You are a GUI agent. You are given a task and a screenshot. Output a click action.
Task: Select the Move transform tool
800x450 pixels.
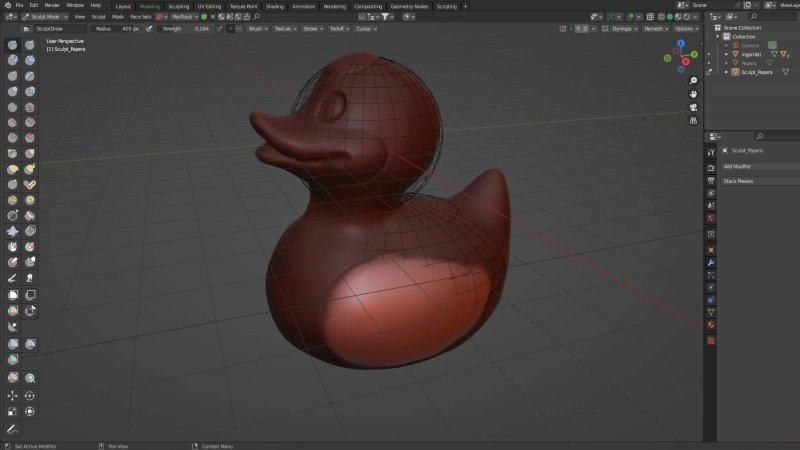12,395
